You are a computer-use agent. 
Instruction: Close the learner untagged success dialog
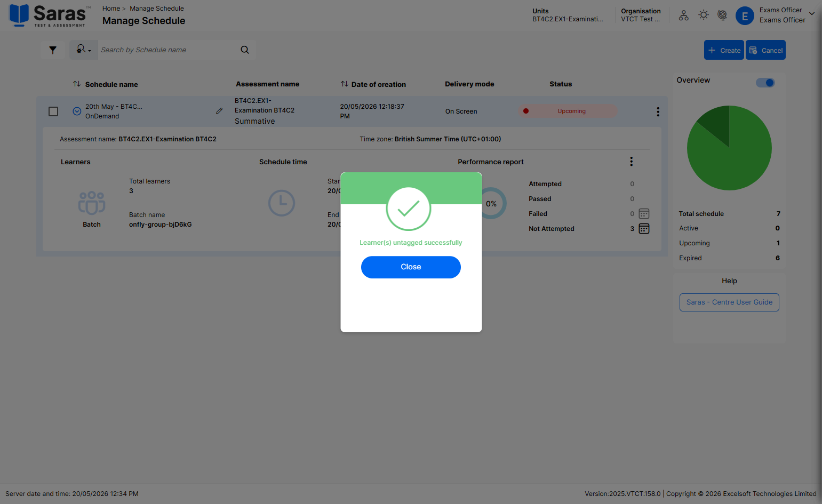click(411, 267)
